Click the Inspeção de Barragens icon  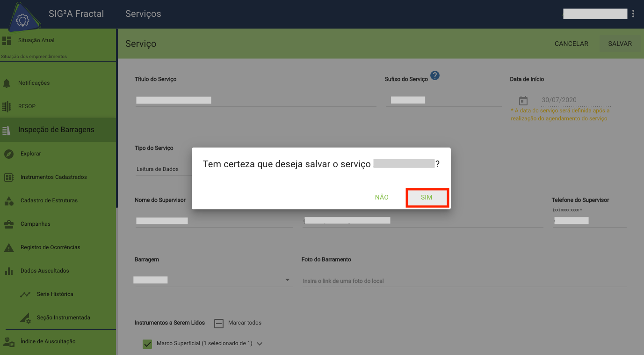tap(7, 130)
